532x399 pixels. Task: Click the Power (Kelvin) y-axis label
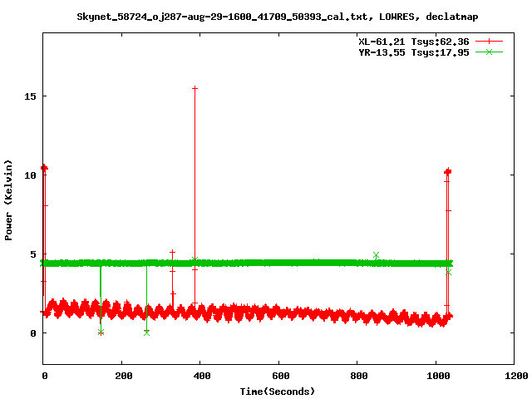point(8,200)
